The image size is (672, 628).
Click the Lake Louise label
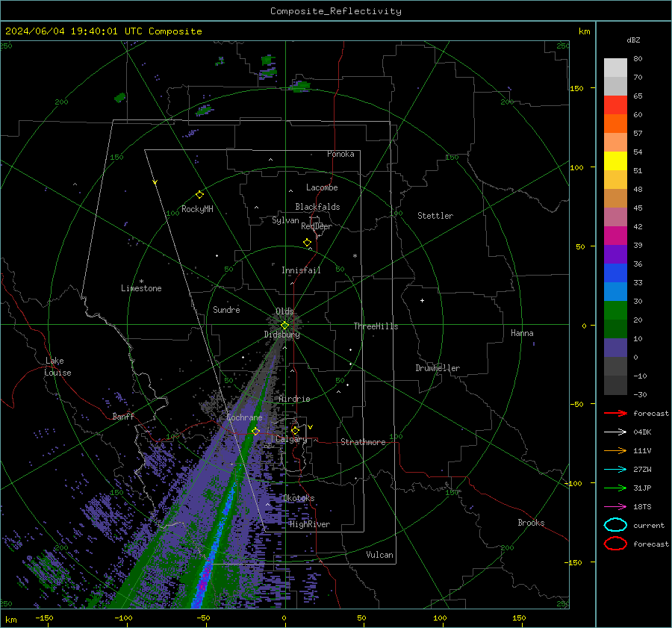click(x=57, y=367)
